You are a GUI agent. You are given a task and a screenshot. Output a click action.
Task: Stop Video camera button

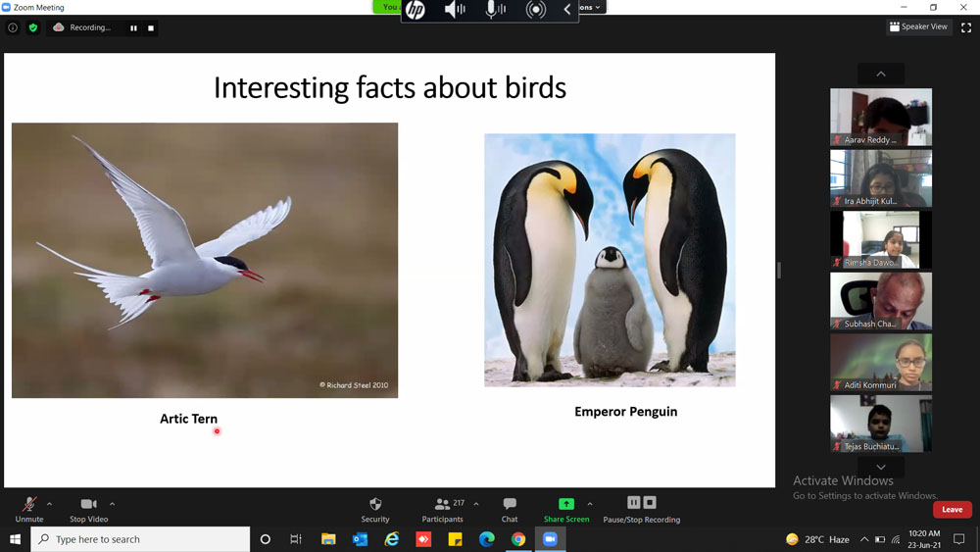pyautogui.click(x=89, y=510)
